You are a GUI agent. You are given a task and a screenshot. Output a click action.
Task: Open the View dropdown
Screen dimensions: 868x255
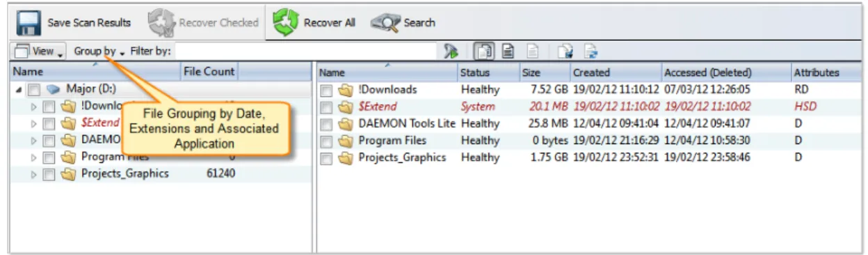pyautogui.click(x=39, y=52)
